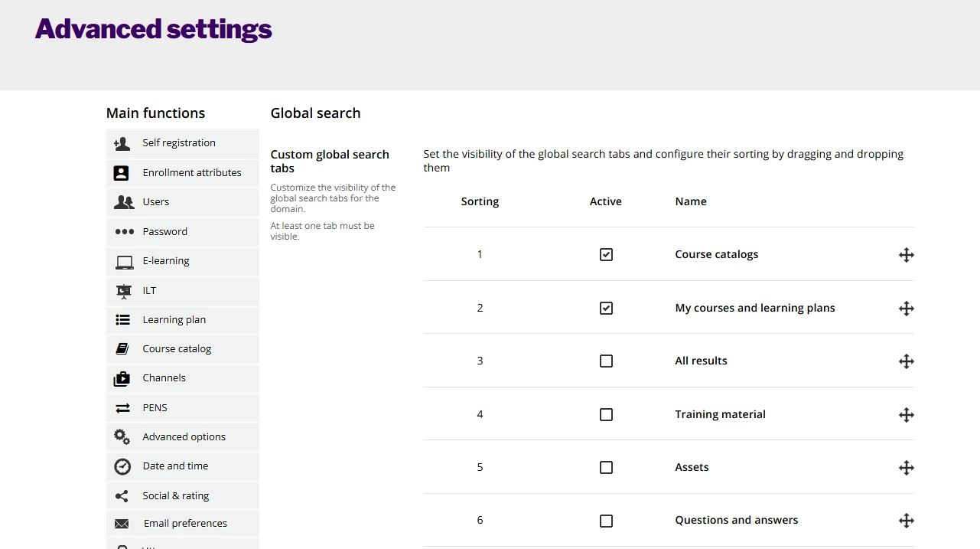Select the PENS menu item
This screenshot has width=980, height=549.
point(155,408)
